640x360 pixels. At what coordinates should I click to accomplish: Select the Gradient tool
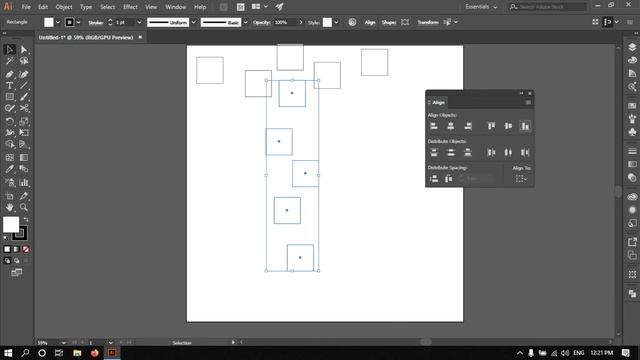pyautogui.click(x=24, y=158)
